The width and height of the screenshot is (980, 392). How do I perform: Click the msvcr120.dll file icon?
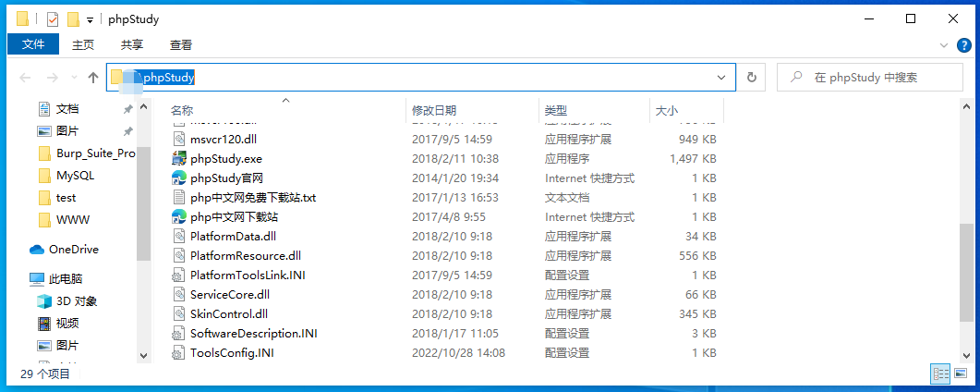[179, 140]
